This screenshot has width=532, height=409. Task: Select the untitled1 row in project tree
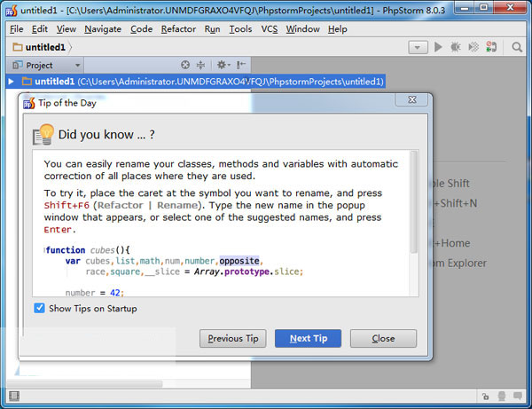[x=195, y=82]
